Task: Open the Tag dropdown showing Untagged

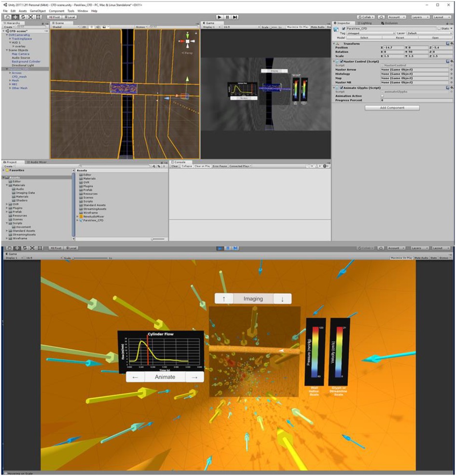Action: 371,33
